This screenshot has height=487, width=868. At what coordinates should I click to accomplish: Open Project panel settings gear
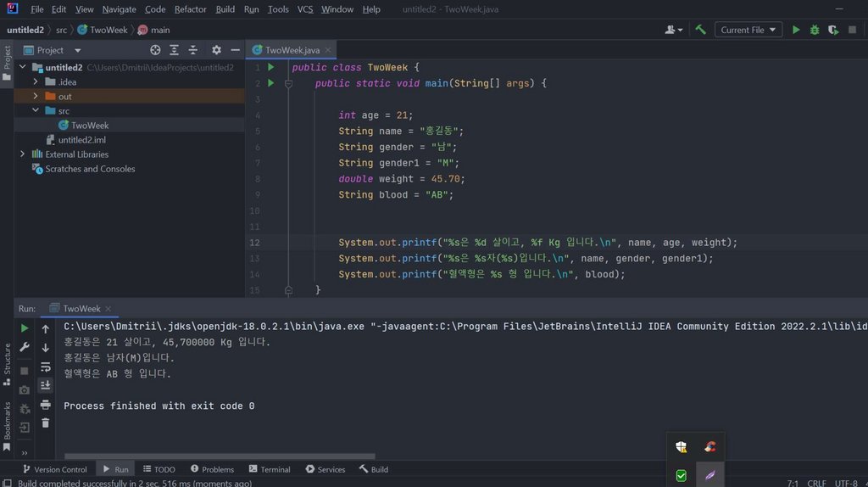[216, 50]
